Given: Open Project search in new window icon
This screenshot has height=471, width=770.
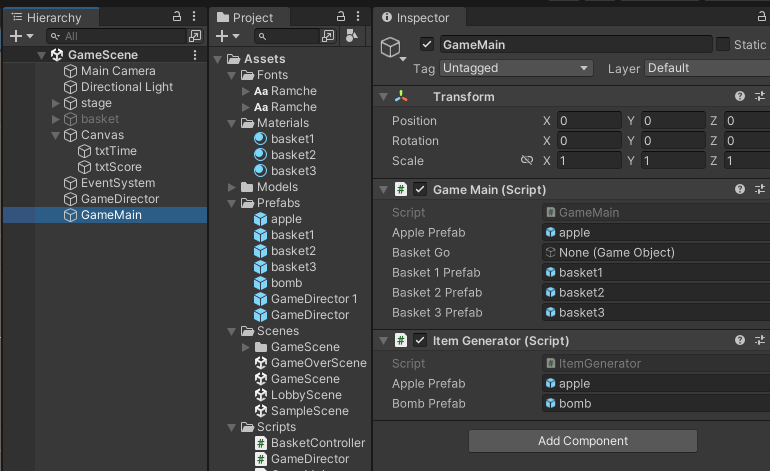Looking at the screenshot, I should (328, 36).
